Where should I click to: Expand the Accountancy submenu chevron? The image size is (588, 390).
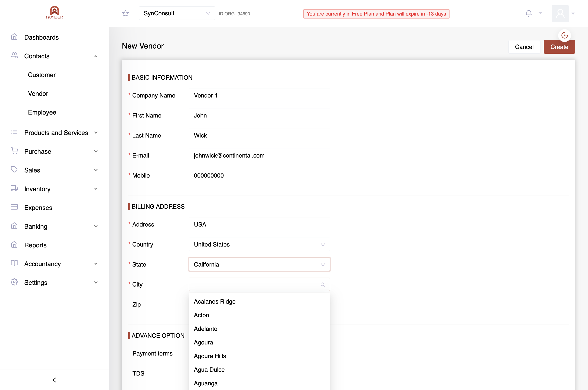point(96,264)
